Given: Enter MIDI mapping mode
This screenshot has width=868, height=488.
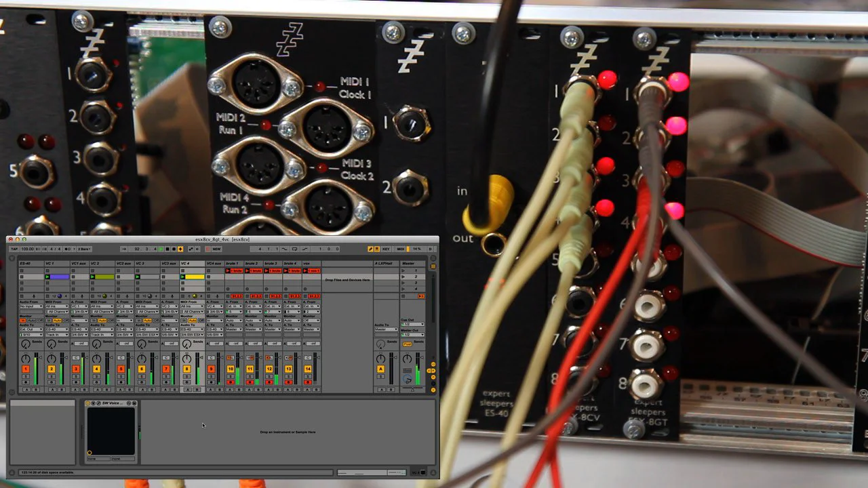Looking at the screenshot, I should pos(401,249).
